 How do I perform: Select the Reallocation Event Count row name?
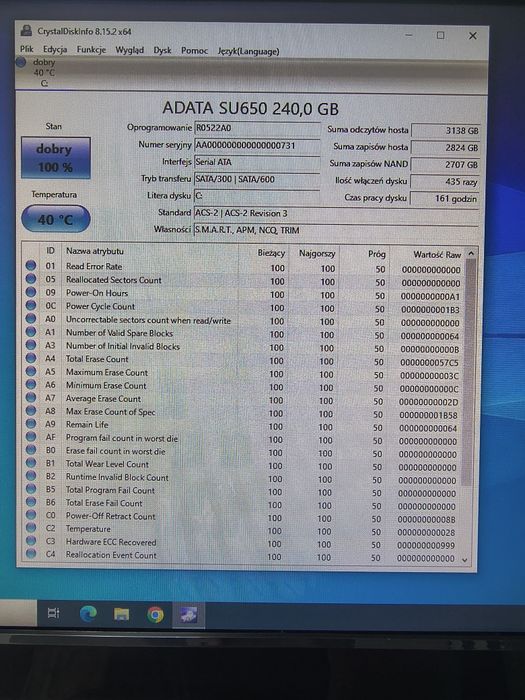[111, 555]
